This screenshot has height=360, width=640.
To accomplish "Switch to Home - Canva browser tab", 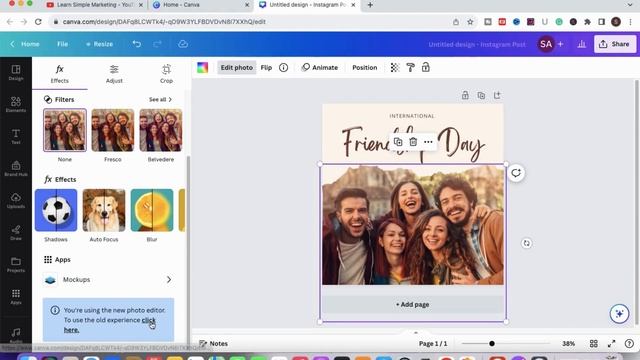I will 200,5.
